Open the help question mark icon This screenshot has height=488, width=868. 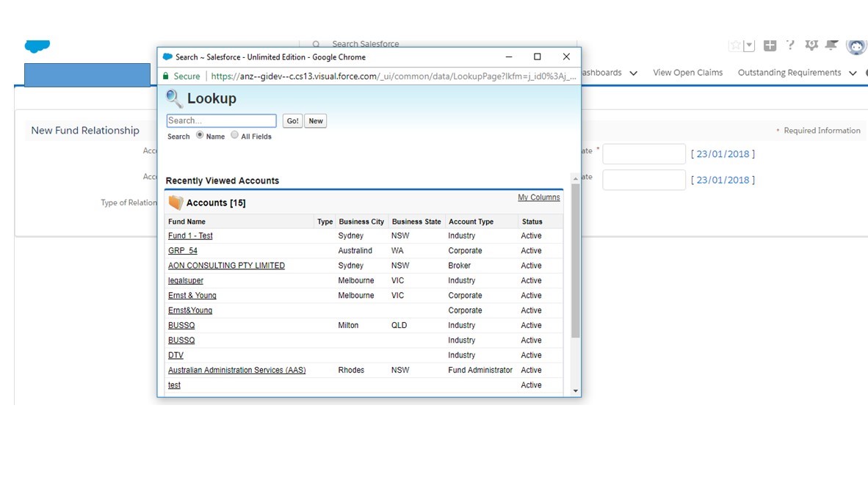click(790, 45)
